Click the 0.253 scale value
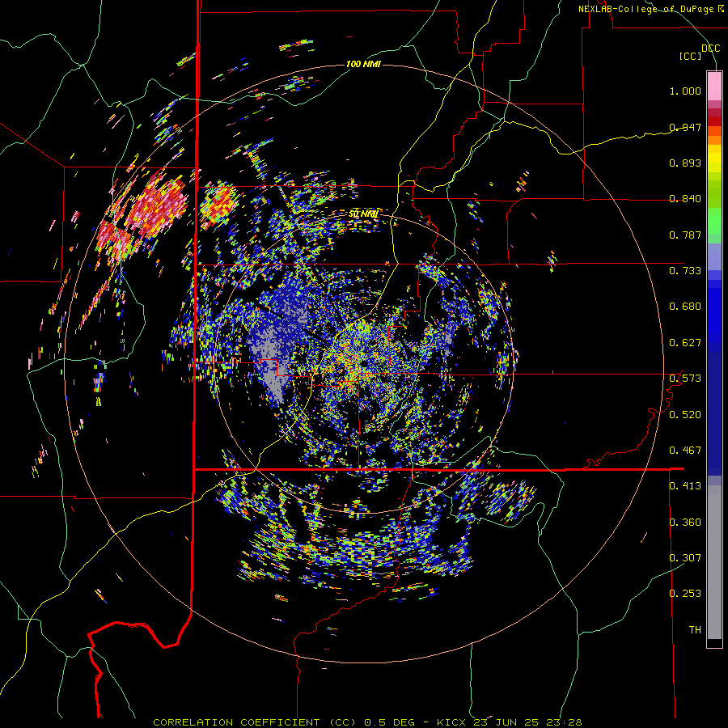 (x=685, y=594)
